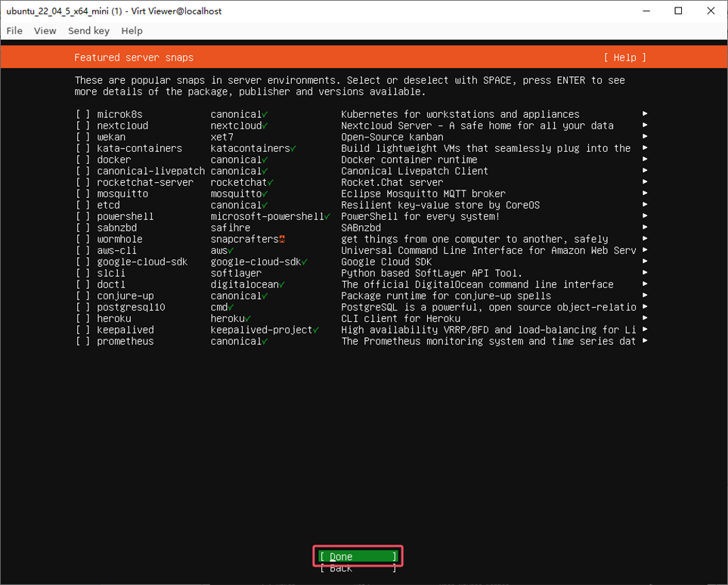Expand the Google Cloud SDK details arrow
This screenshot has height=585, width=728.
point(645,262)
